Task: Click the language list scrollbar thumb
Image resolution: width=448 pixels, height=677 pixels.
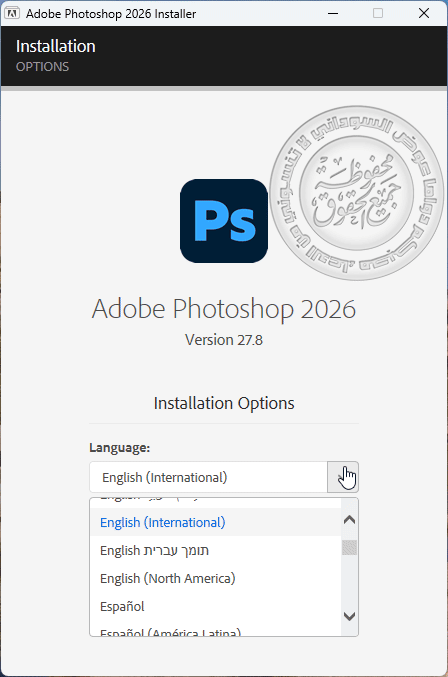Action: [349, 547]
